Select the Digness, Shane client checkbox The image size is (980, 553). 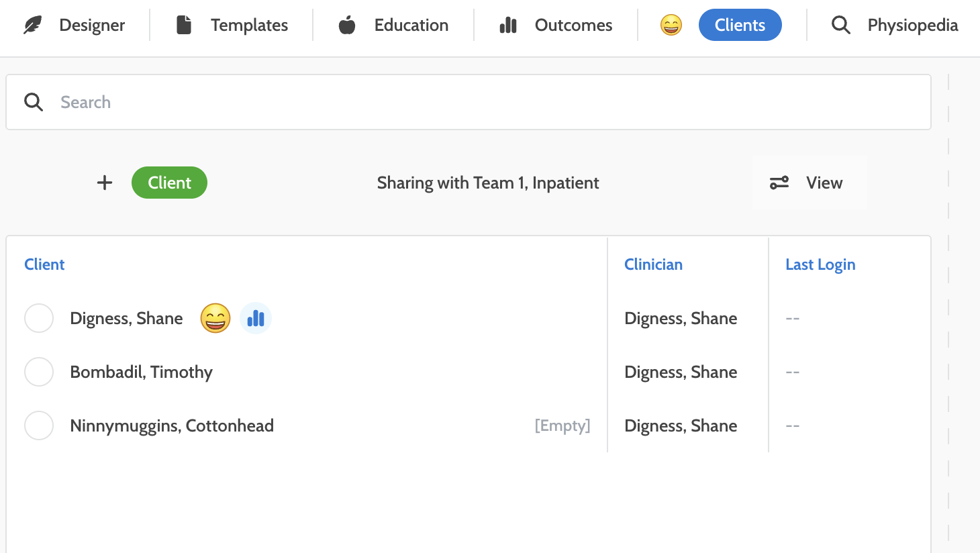[39, 318]
